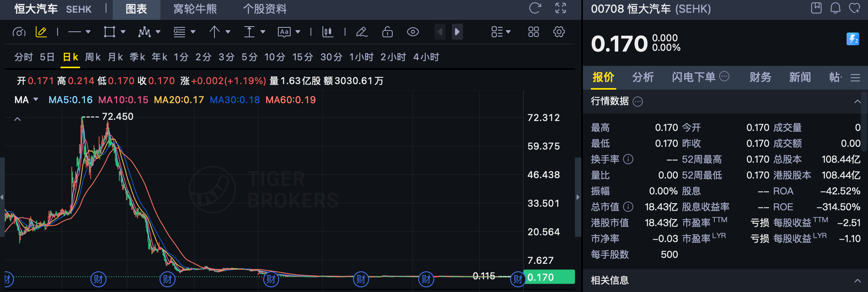
Task: Open rectangle shape dropdown arrow
Action: click(x=123, y=32)
